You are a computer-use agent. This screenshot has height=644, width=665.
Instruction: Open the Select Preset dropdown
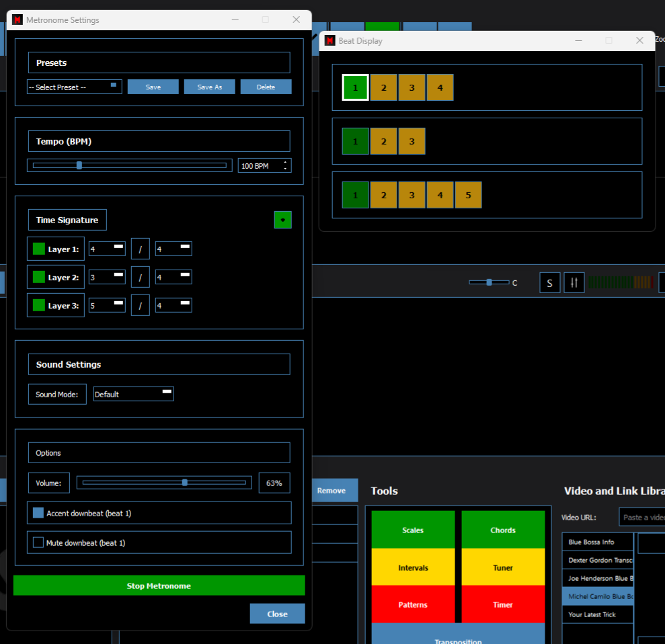click(x=74, y=87)
